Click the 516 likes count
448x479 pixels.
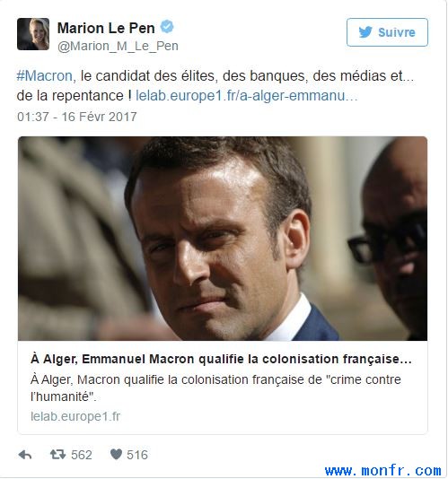137,455
